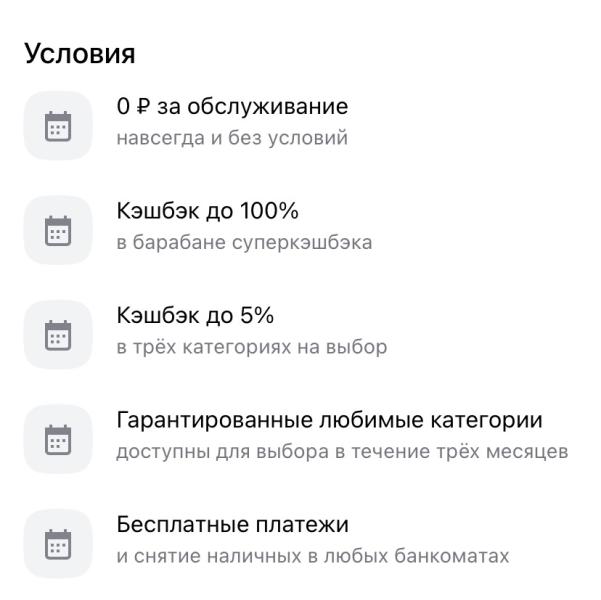Screen dimensions: 601x600
Task: Tap the 'в трёх категориях на выбор' text
Action: [251, 347]
